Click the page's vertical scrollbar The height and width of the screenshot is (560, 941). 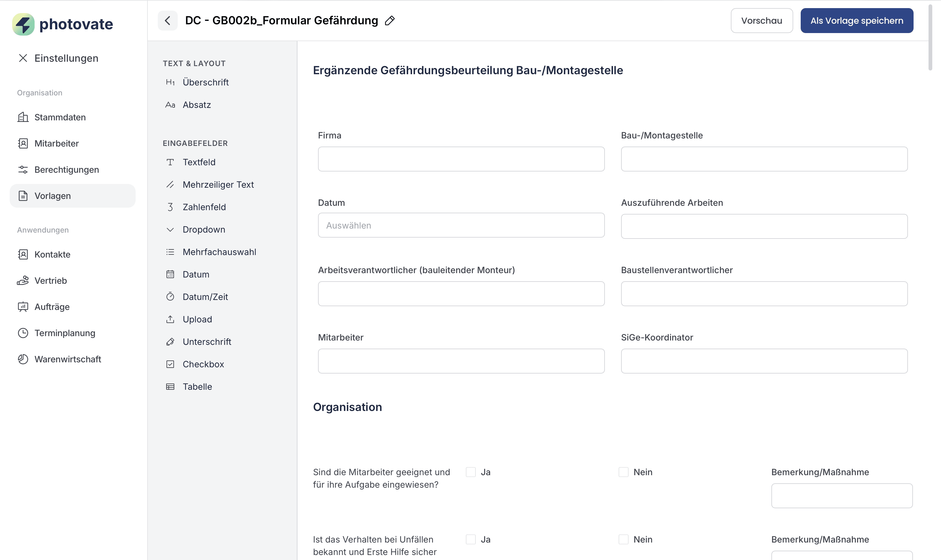[930, 38]
